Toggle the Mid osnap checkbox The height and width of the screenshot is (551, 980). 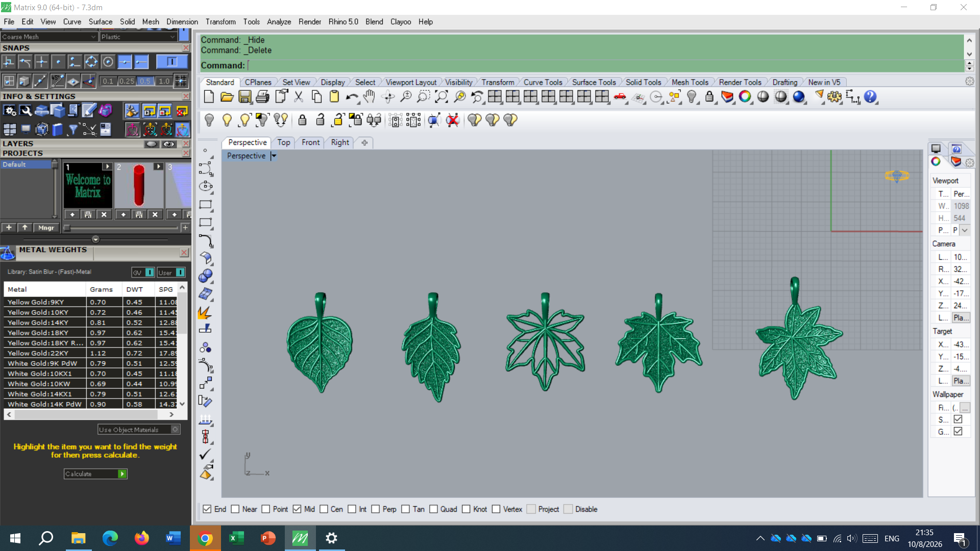click(297, 509)
